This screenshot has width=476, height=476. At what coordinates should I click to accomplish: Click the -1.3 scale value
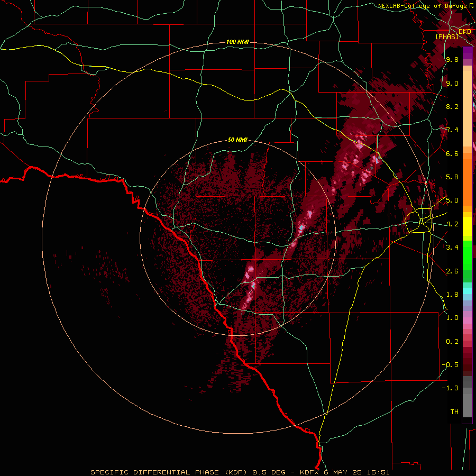point(450,388)
